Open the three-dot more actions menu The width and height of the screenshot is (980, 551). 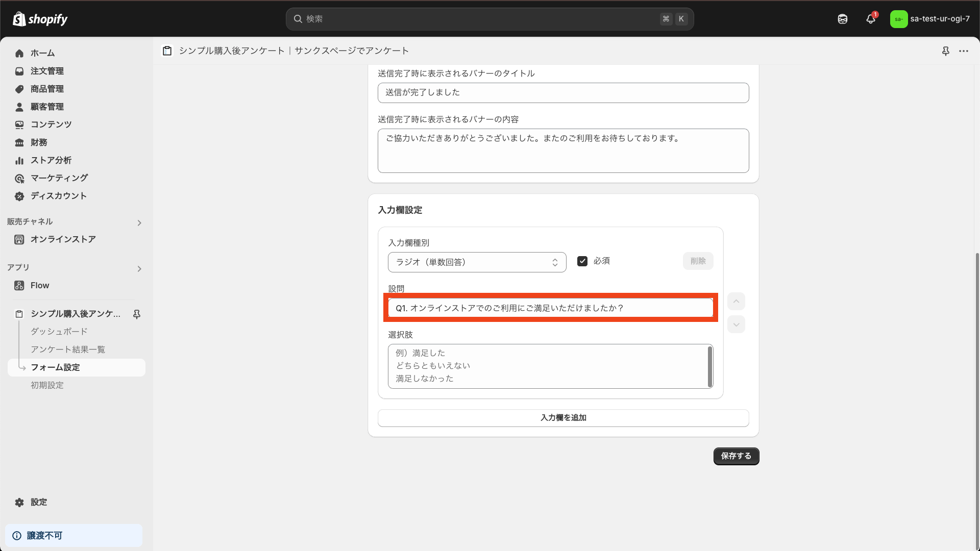click(964, 51)
